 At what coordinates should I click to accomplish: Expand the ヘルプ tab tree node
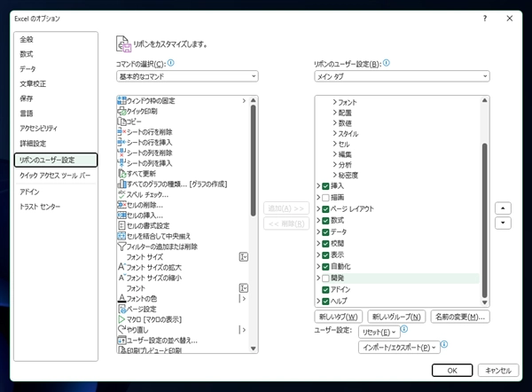click(x=318, y=301)
